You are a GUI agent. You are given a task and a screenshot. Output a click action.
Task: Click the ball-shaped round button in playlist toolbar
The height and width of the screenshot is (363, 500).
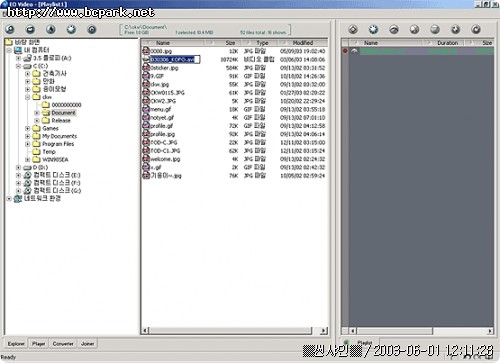pyautogui.click(x=414, y=30)
